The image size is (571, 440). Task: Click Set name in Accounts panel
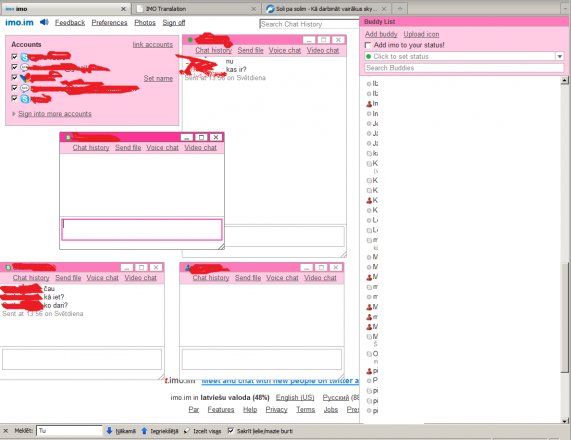[x=158, y=78]
